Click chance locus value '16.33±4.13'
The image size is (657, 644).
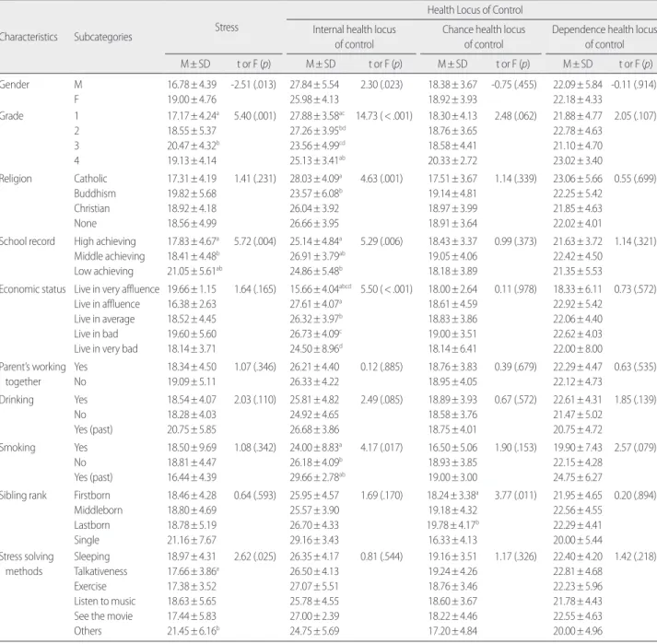(x=452, y=540)
